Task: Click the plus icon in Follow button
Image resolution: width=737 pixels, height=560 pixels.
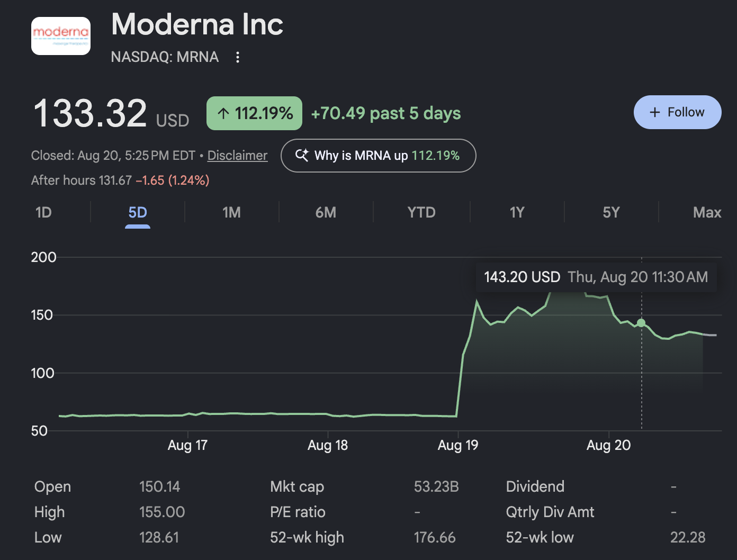Action: click(x=655, y=112)
